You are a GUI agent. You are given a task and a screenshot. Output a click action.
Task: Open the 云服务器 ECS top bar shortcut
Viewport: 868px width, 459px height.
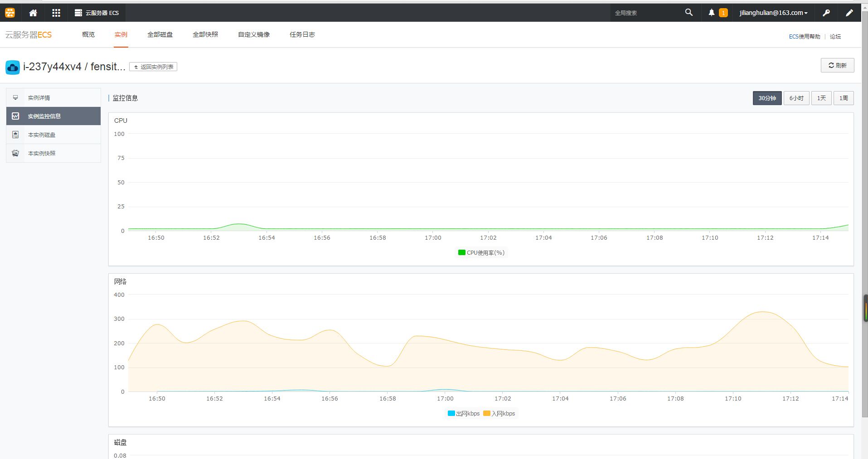[x=97, y=13]
